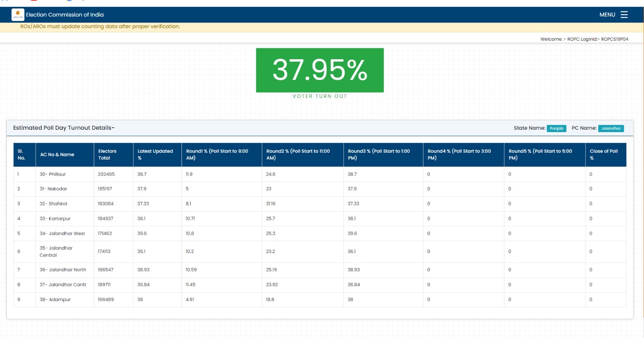644x338 pixels.
Task: Click Round2 value 24.6 for Phillaur
Action: [270, 174]
